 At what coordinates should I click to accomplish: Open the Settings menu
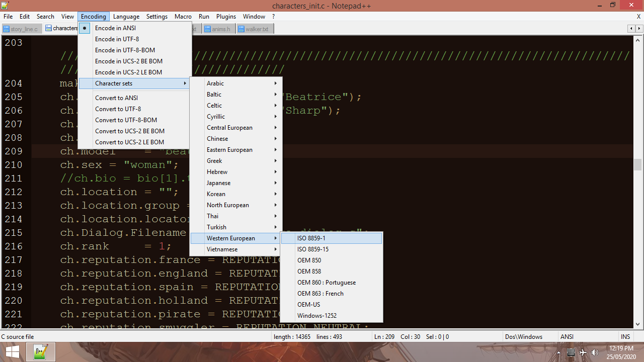point(157,17)
